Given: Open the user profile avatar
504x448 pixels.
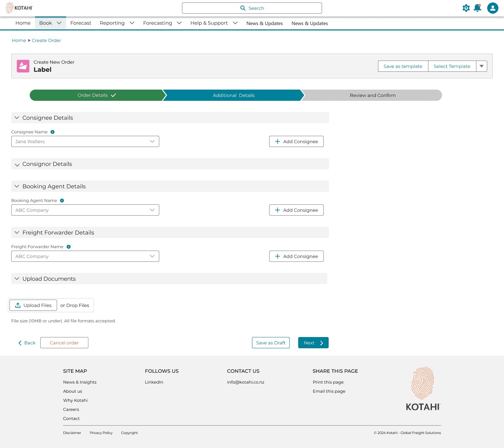Looking at the screenshot, I should [x=493, y=8].
